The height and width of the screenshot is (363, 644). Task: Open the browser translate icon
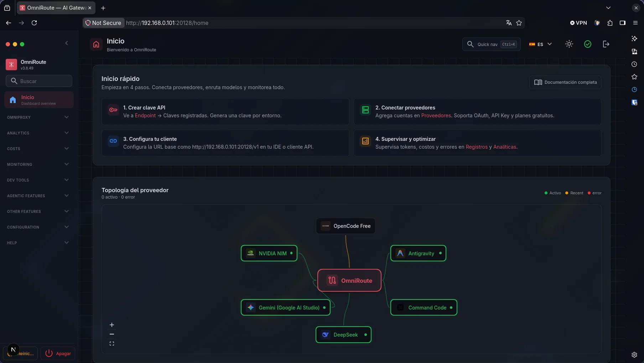coord(509,23)
